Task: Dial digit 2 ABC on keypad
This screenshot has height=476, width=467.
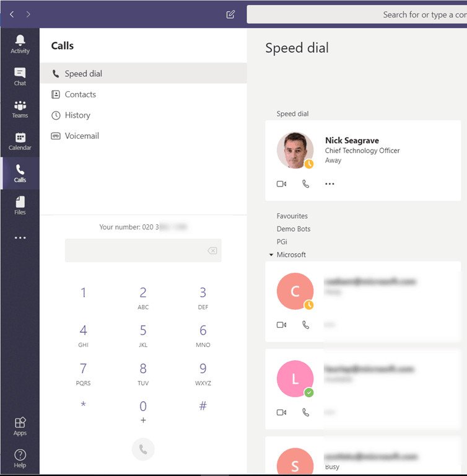Action: (143, 297)
